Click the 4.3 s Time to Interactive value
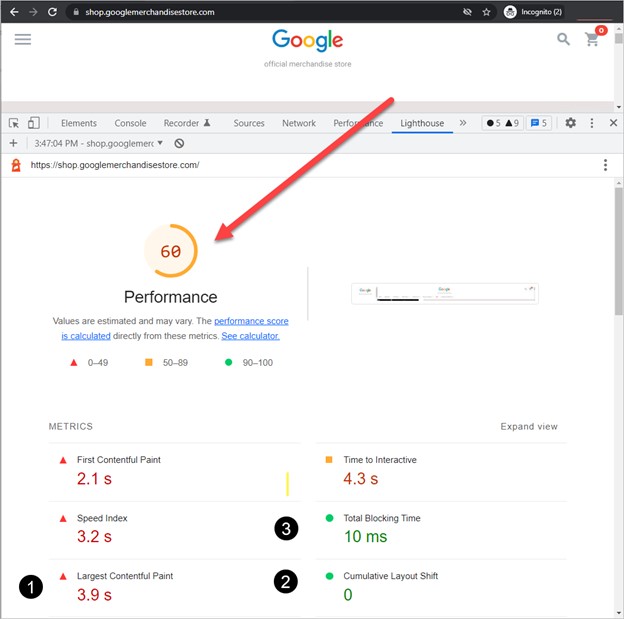 click(361, 479)
